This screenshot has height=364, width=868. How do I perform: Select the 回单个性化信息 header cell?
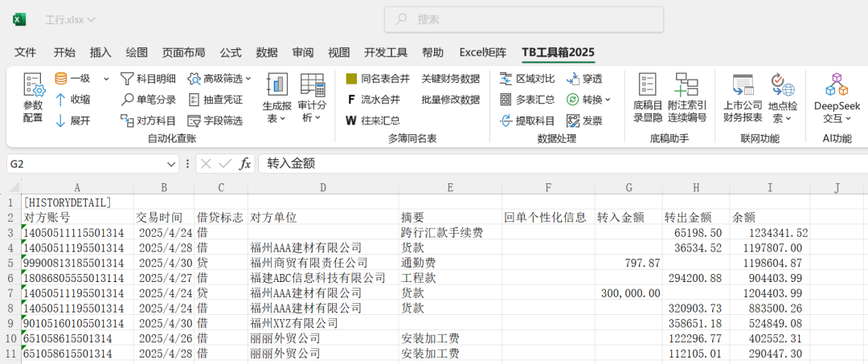click(548, 218)
